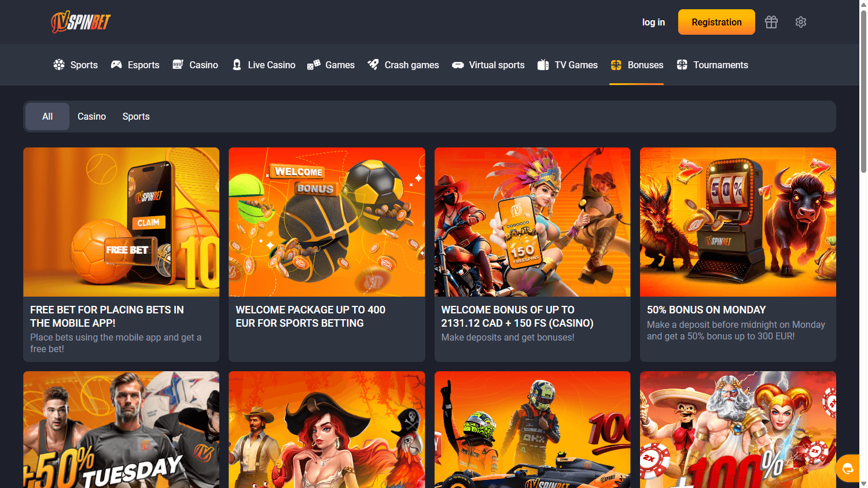The width and height of the screenshot is (868, 488).
Task: Click the log in link
Action: 653,22
